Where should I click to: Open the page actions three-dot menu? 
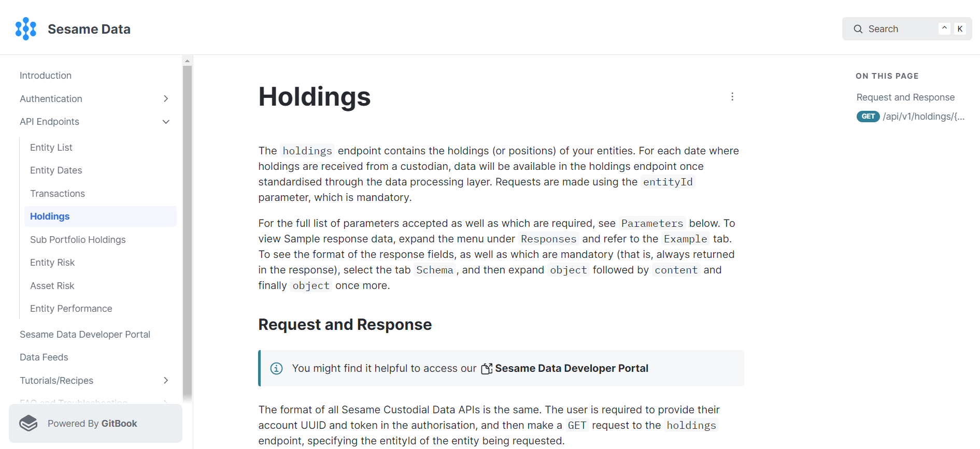[x=732, y=96]
